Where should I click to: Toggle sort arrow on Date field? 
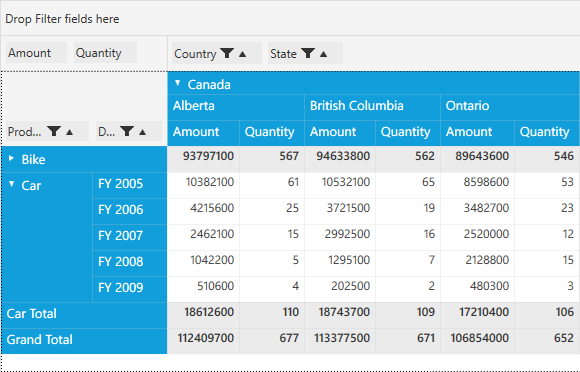[142, 132]
